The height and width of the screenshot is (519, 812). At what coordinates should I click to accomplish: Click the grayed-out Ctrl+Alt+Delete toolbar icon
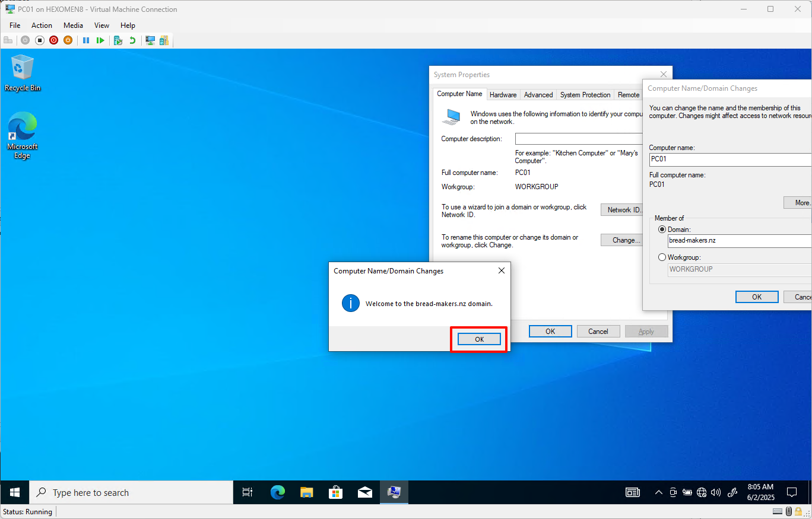pyautogui.click(x=8, y=40)
